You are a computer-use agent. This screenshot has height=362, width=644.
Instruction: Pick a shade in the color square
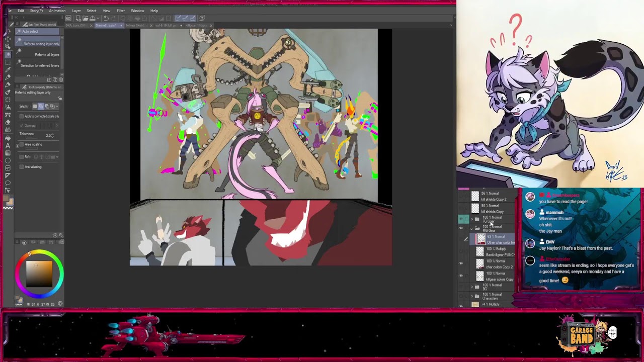(40, 274)
